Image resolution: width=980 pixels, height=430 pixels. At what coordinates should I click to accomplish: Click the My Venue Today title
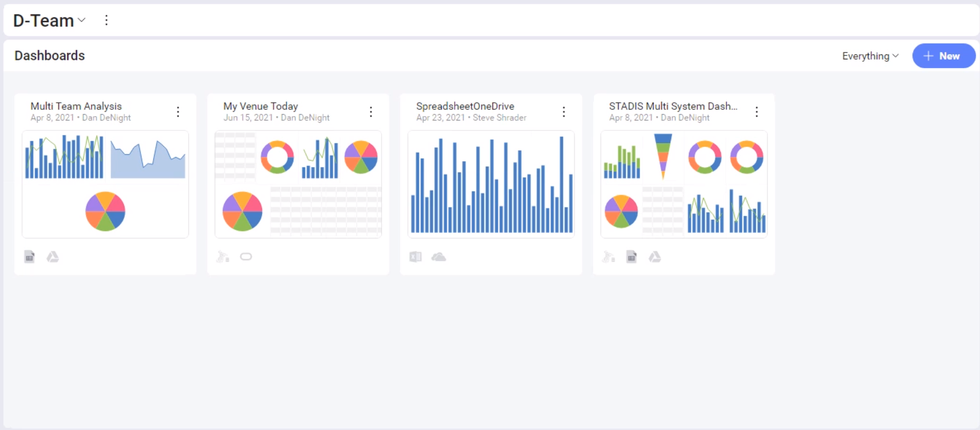(261, 106)
